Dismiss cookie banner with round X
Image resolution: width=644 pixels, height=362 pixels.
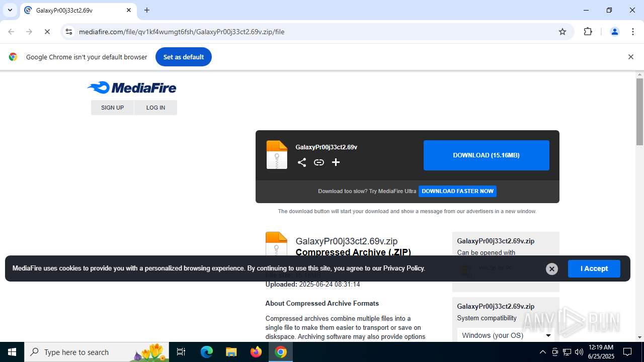[552, 269]
